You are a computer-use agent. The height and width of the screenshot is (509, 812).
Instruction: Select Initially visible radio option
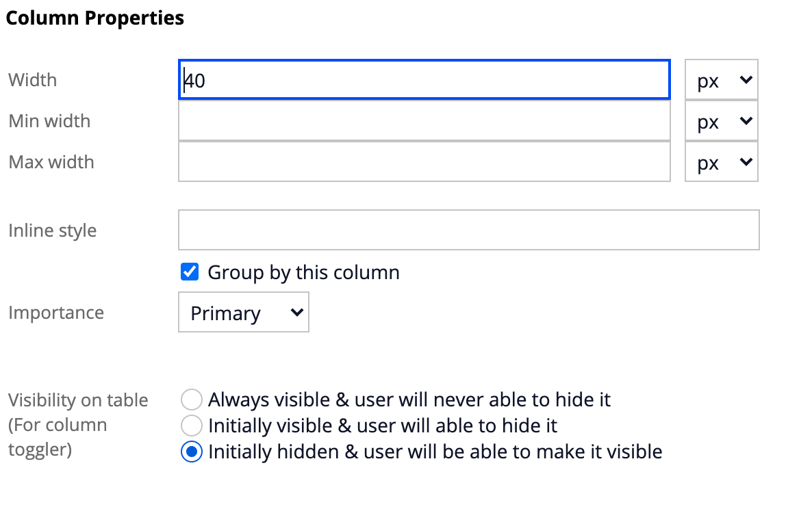(192, 426)
